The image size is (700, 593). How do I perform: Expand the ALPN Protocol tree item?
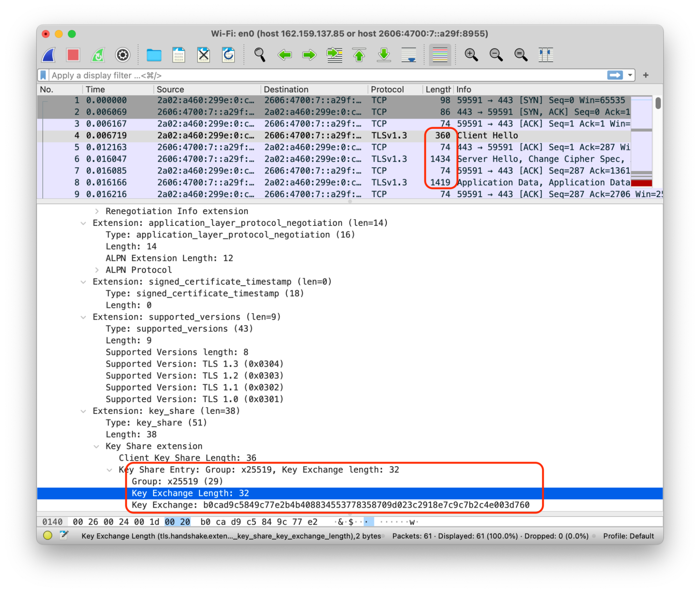point(97,270)
